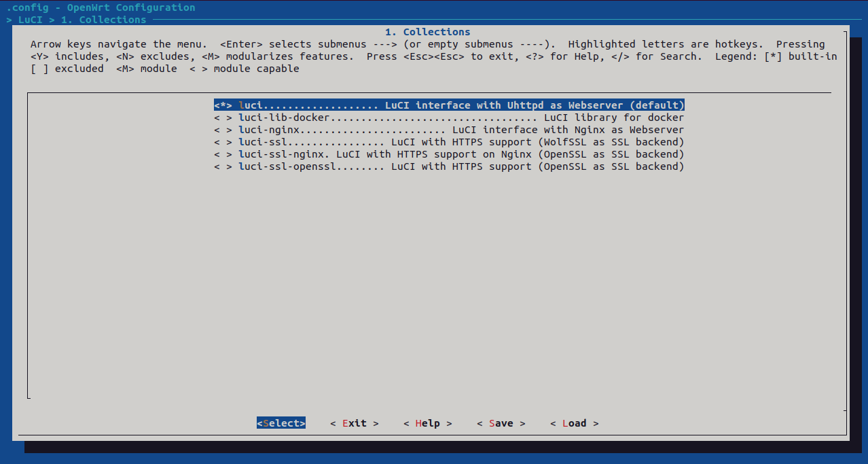Viewport: 868px width, 464px height.
Task: Click 'LuCI' in the breadcrumb path
Action: (x=31, y=20)
